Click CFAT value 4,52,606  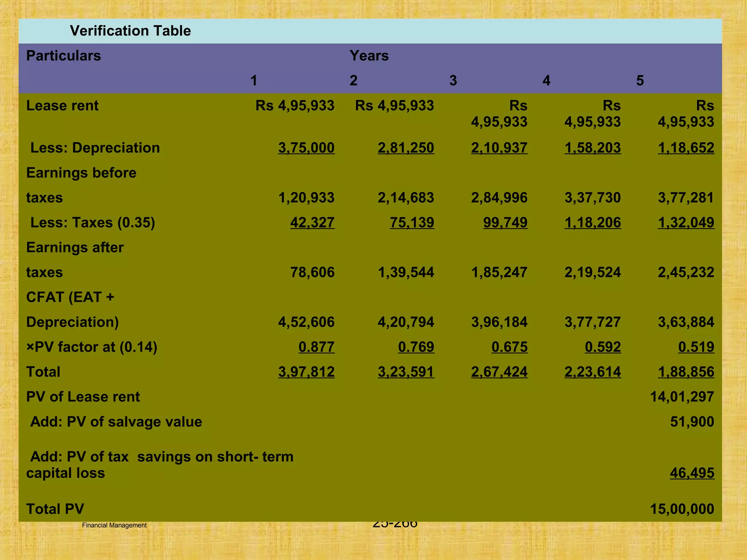pyautogui.click(x=306, y=322)
